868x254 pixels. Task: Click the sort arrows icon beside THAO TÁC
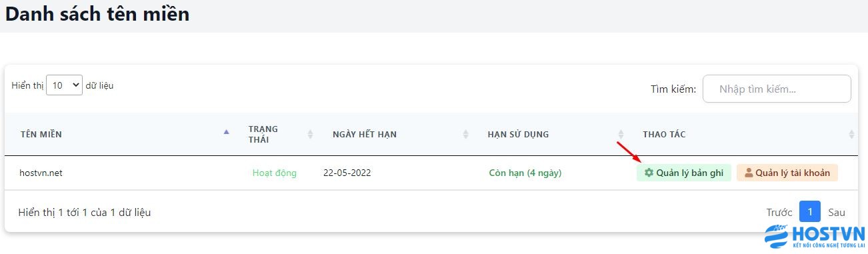tap(851, 135)
